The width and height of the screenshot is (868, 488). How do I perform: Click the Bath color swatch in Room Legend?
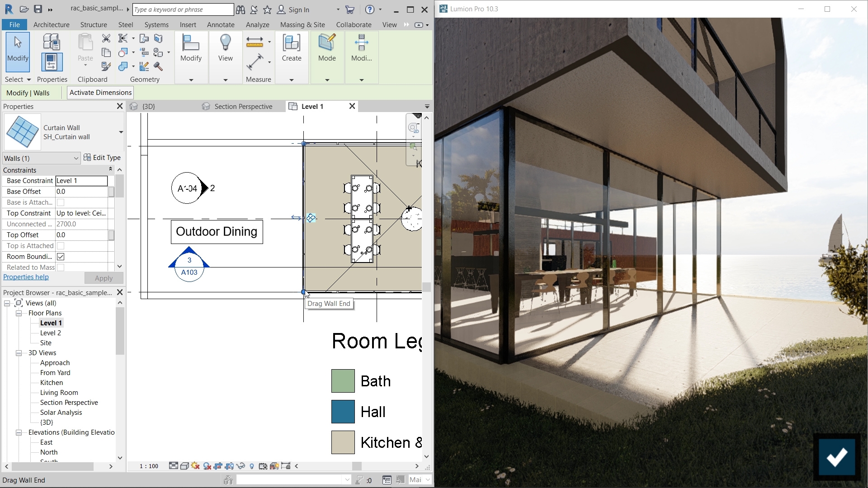tap(342, 380)
